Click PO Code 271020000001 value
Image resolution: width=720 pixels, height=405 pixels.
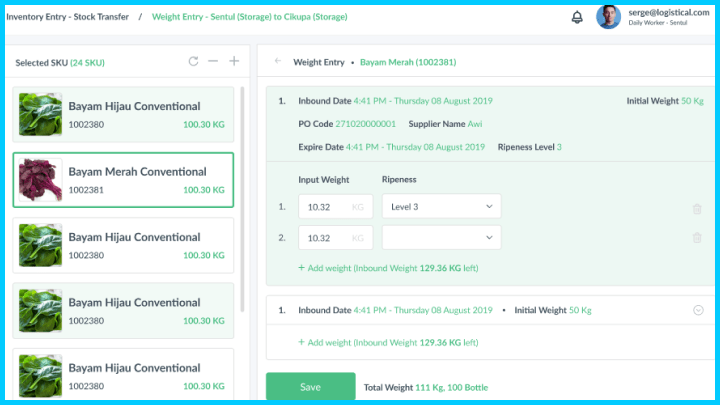[365, 124]
